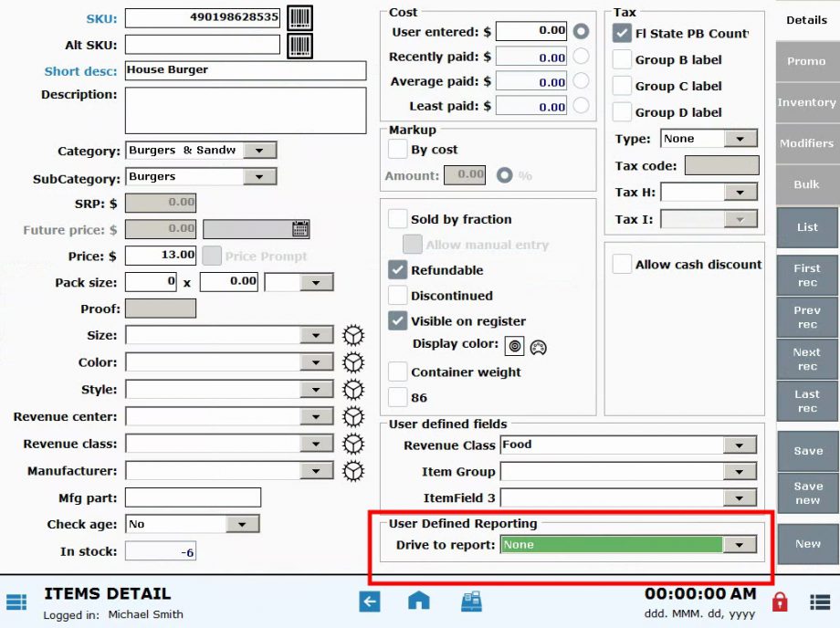Click the gear icon beside Color

tap(353, 362)
